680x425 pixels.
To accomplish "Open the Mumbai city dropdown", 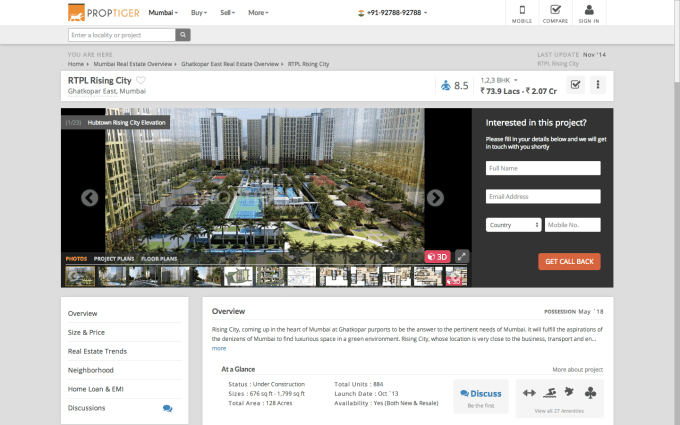I will [163, 13].
